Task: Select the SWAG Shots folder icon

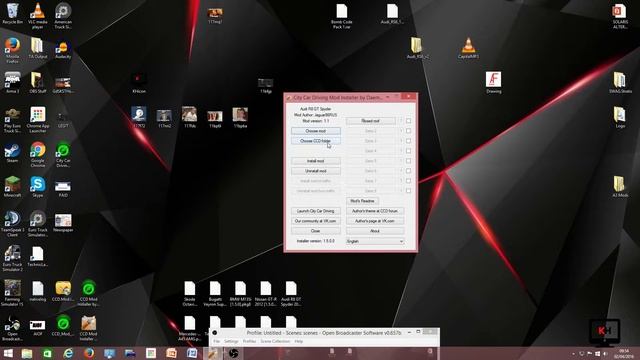Action: [620, 83]
